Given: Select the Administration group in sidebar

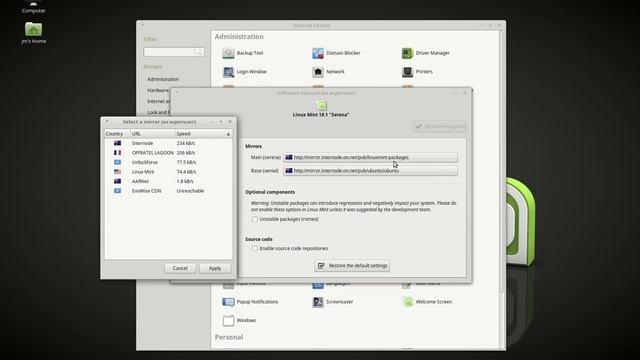Looking at the screenshot, I should coord(163,79).
